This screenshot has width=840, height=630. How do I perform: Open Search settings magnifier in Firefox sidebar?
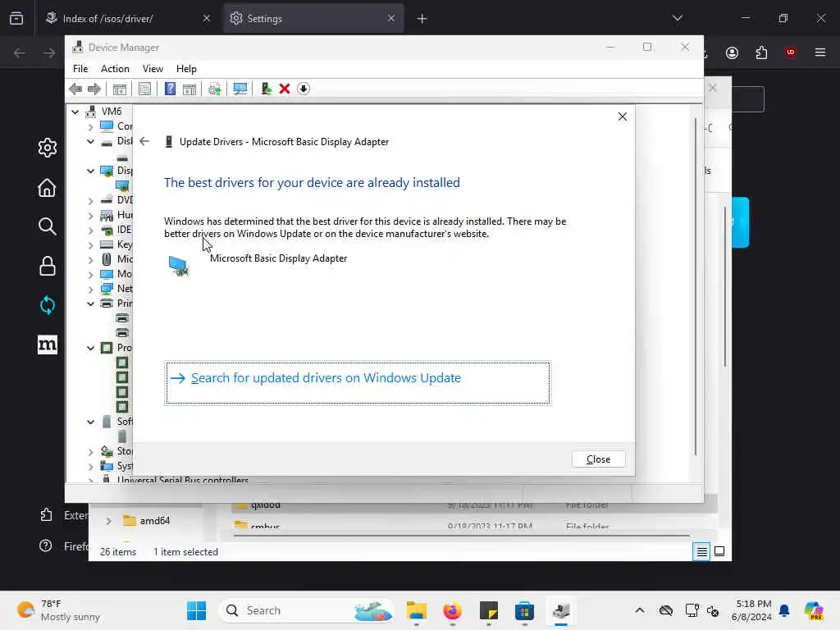47,226
